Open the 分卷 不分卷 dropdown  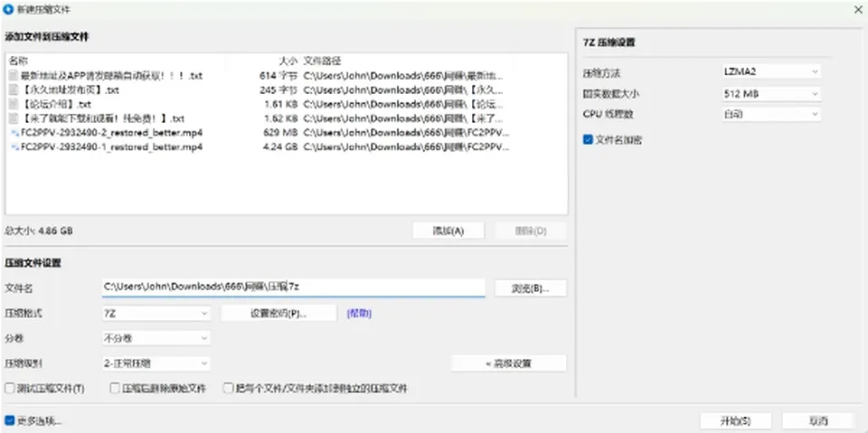(x=156, y=338)
